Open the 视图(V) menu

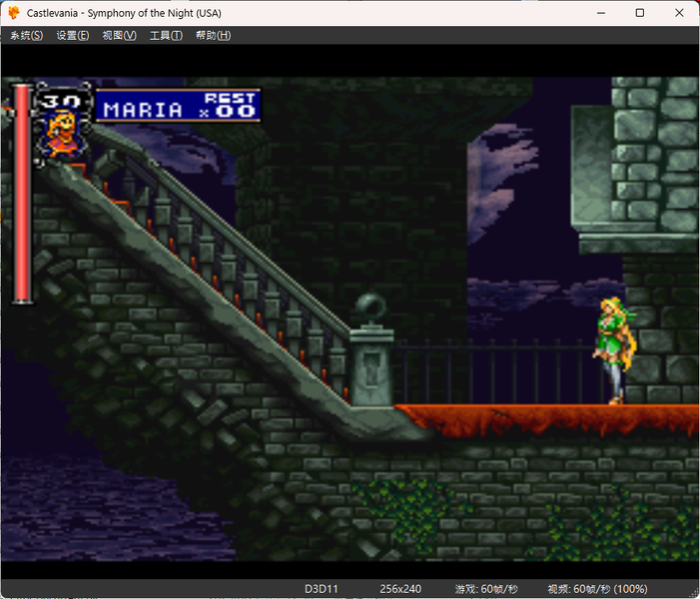(119, 35)
